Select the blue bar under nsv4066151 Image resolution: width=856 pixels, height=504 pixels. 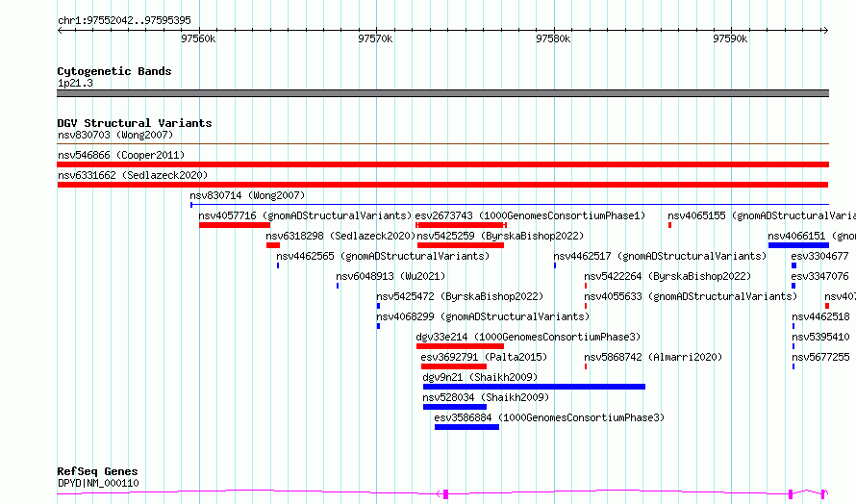(798, 245)
